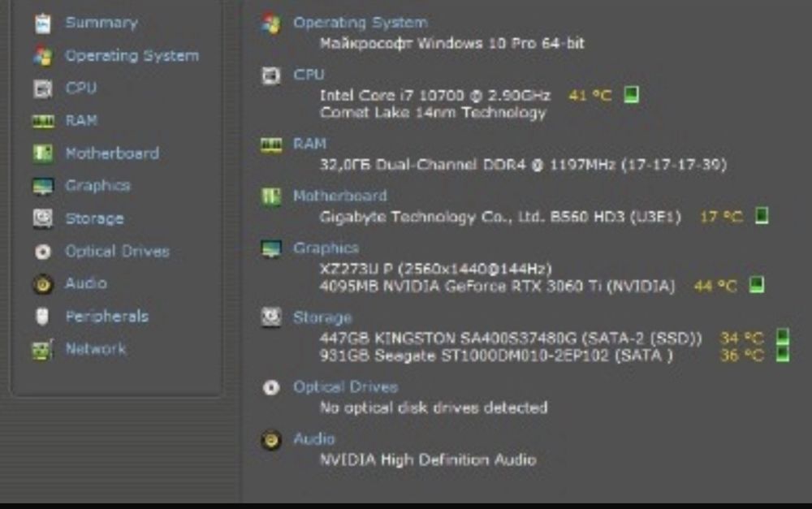
Task: Select Audio in the sidebar
Action: [x=86, y=284]
